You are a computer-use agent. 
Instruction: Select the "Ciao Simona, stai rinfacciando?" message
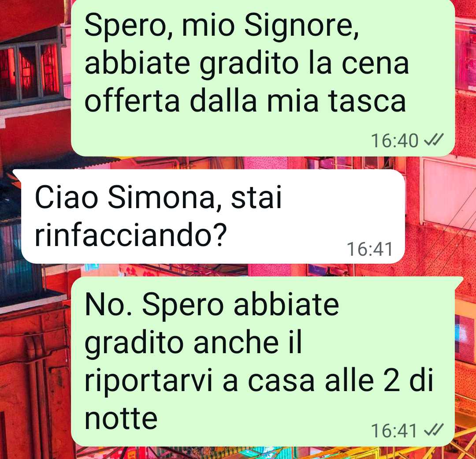coord(213,216)
